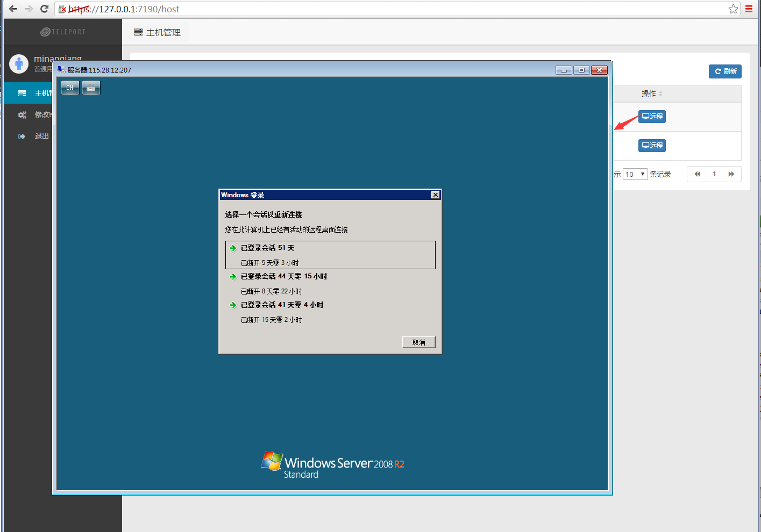Image resolution: width=761 pixels, height=532 pixels.
Task: Select session 已登录会话 44 天零 15 小时
Action: tap(330, 283)
